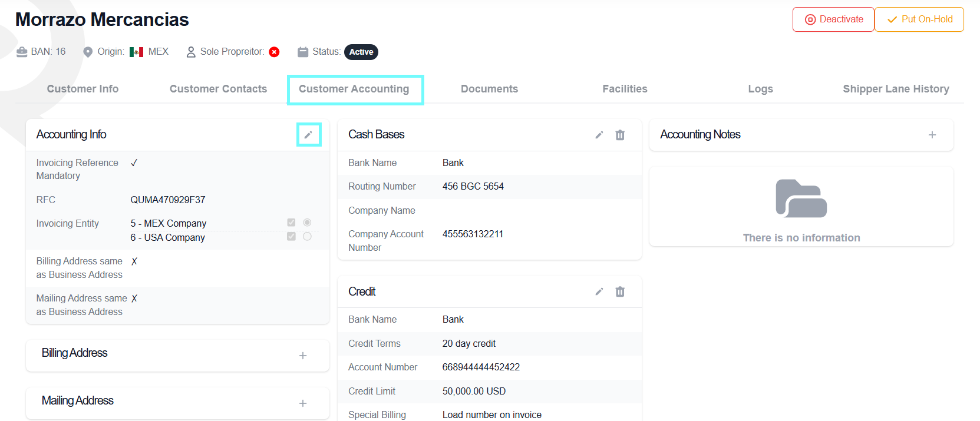Click account number 668944444452422
The image size is (980, 421).
[x=481, y=367]
